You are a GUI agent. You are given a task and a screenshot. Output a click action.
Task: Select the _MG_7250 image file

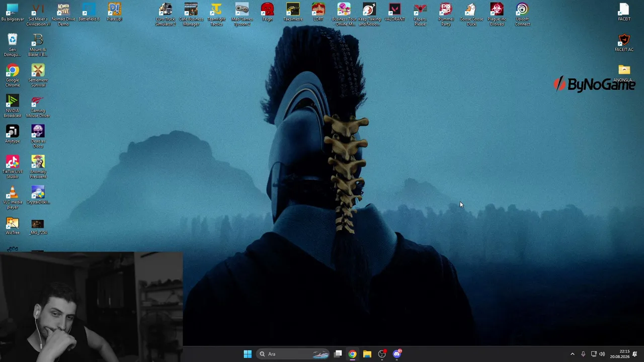(x=38, y=226)
